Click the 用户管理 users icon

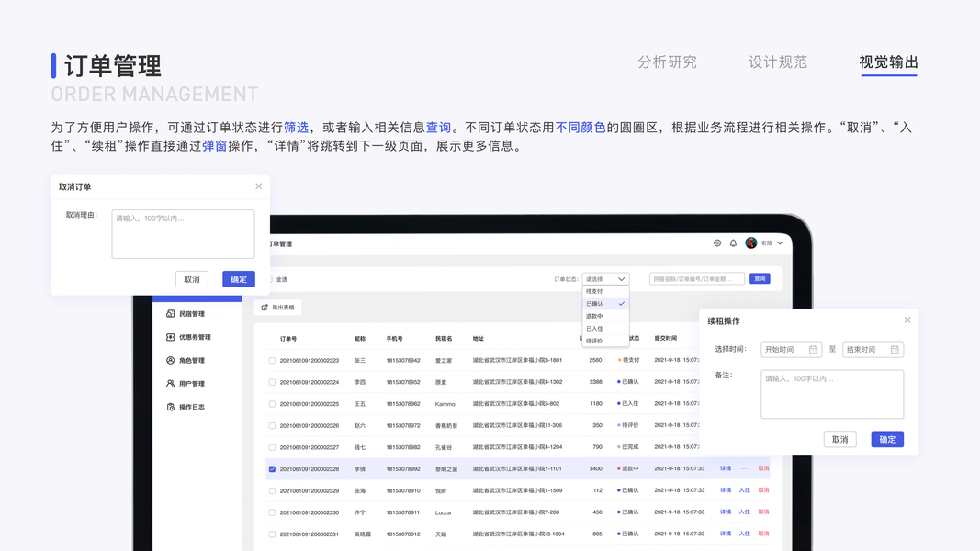coord(170,383)
